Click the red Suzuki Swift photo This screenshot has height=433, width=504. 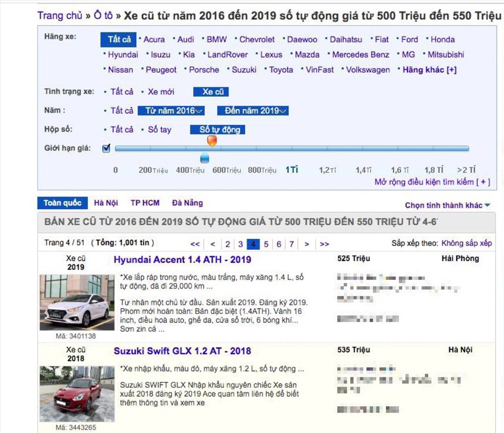point(77,394)
